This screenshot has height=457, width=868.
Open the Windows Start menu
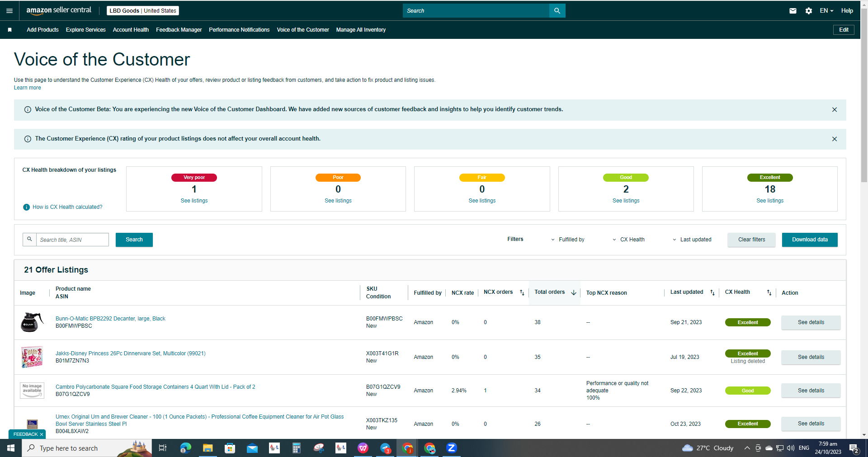coord(11,448)
